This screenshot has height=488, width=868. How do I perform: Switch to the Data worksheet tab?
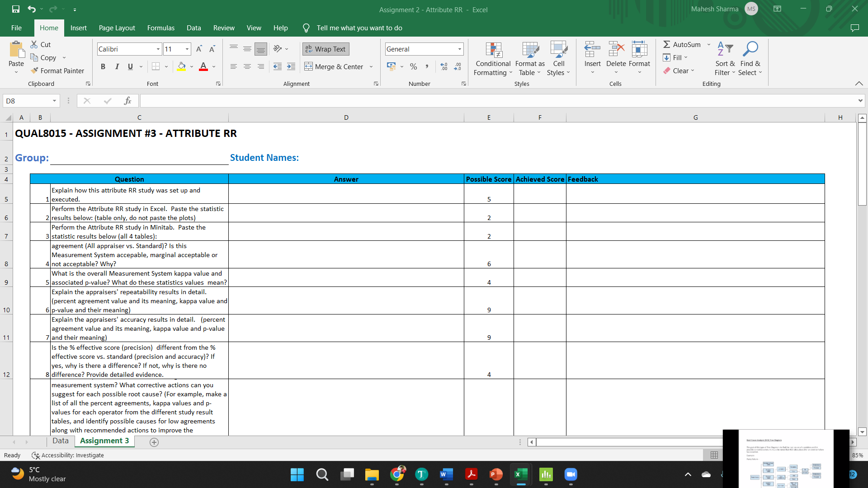[x=60, y=441]
